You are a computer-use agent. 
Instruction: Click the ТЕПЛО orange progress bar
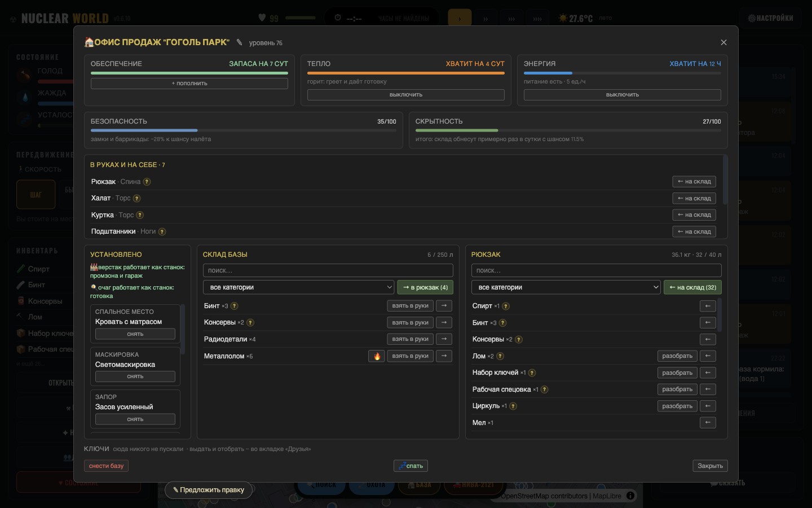click(x=406, y=73)
